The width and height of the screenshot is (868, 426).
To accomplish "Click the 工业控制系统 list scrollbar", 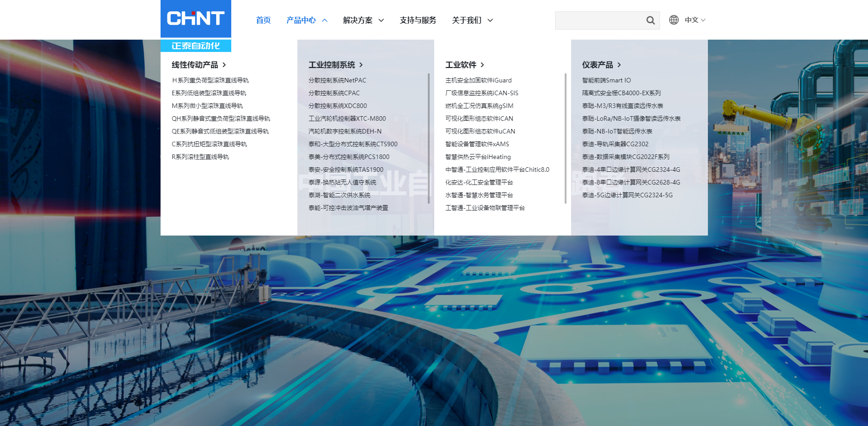I will point(429,137).
